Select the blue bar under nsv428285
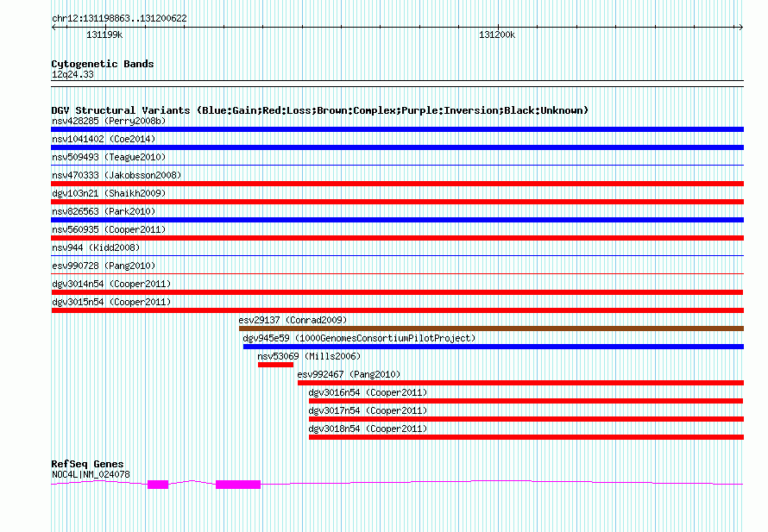 (x=397, y=129)
